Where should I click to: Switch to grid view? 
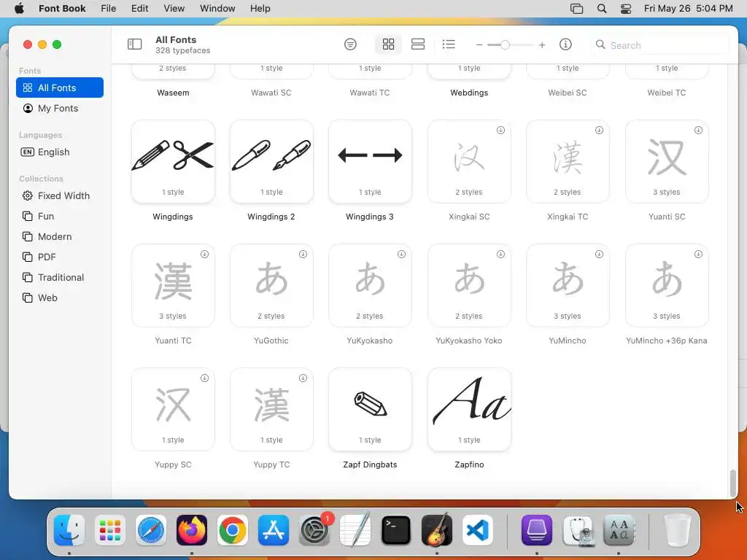pos(388,44)
